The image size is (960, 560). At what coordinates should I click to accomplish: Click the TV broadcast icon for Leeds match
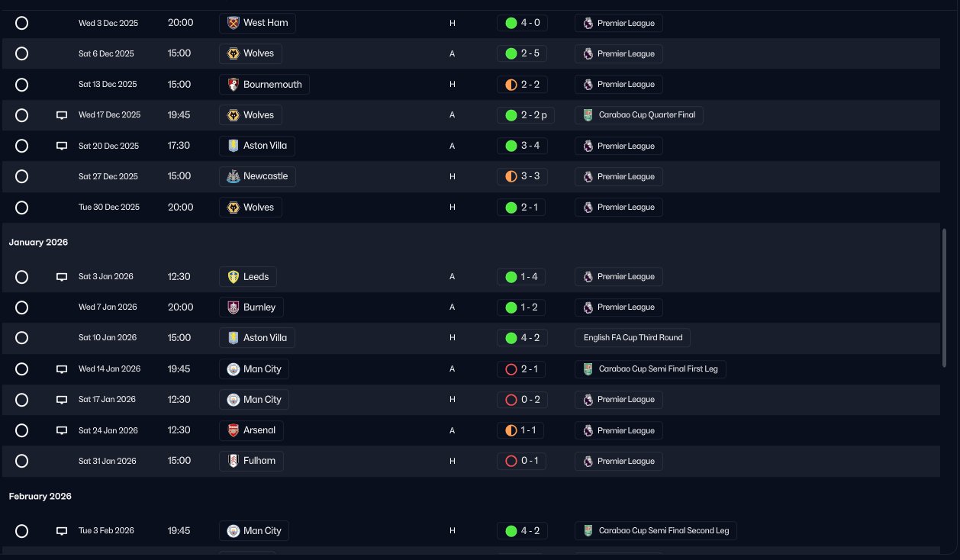pyautogui.click(x=62, y=277)
